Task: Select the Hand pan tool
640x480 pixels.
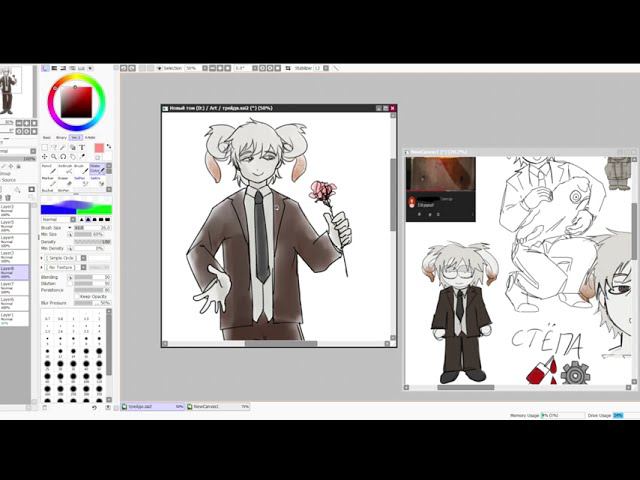Action: [x=73, y=157]
